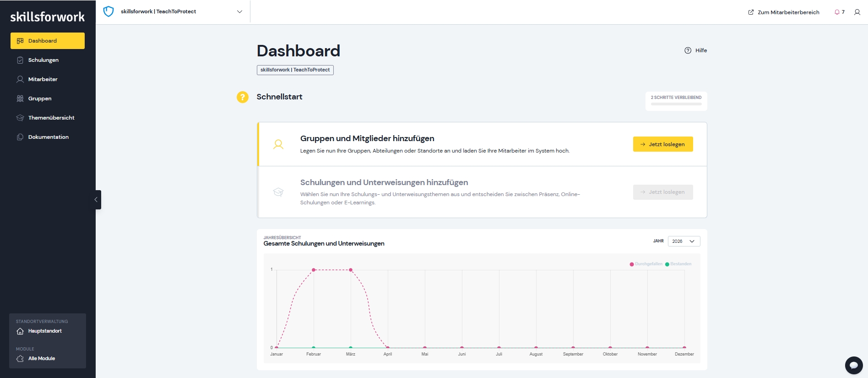Click the Hauptstandort home icon
This screenshot has width=868, height=378.
pos(20,331)
